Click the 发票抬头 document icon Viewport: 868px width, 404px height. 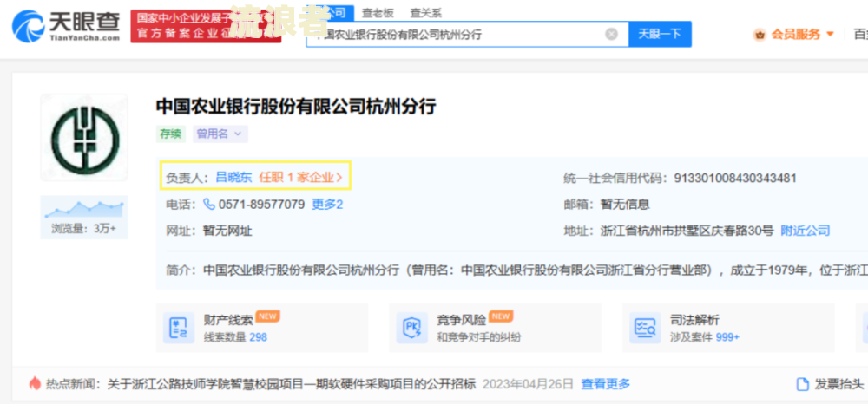click(802, 384)
